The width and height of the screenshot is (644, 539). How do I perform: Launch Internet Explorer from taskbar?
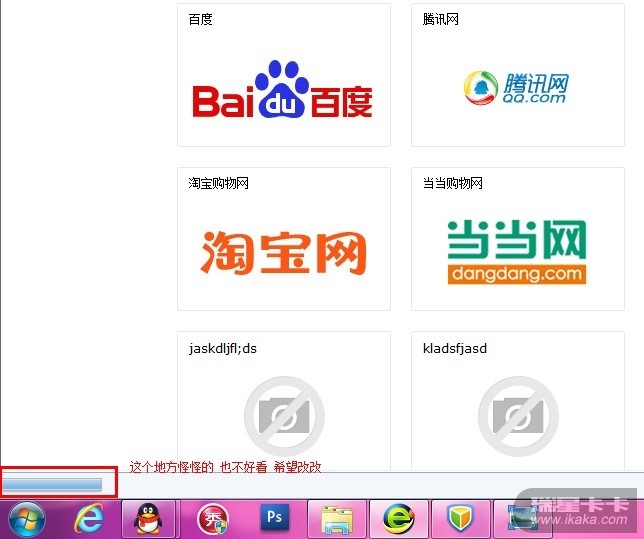[89, 518]
